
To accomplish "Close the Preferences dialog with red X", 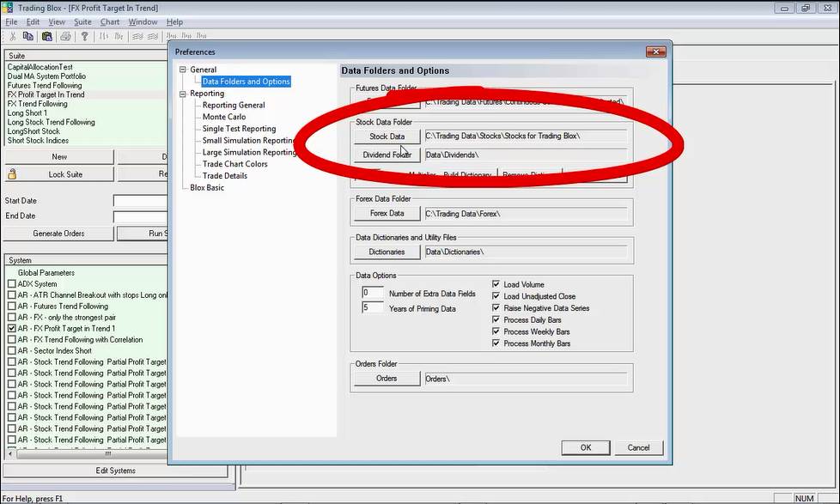I will coord(655,52).
